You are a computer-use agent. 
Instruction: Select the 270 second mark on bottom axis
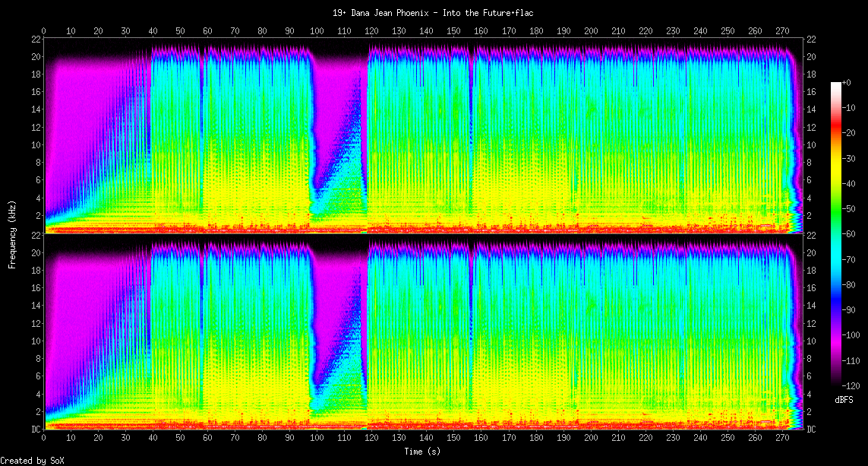tap(781, 439)
